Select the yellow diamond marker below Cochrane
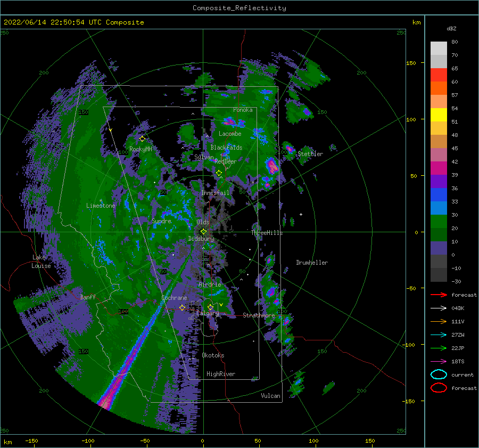This screenshot has height=448, width=479. point(182,307)
